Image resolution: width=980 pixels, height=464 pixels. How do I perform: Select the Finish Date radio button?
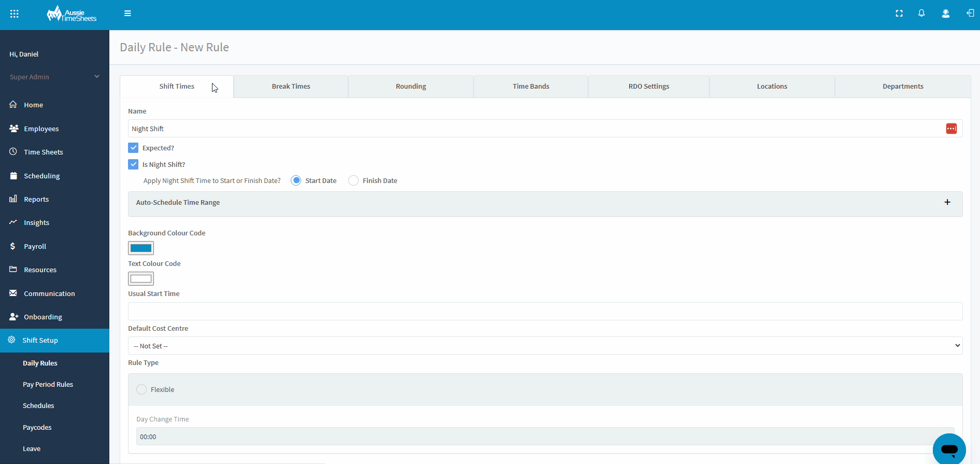(353, 180)
